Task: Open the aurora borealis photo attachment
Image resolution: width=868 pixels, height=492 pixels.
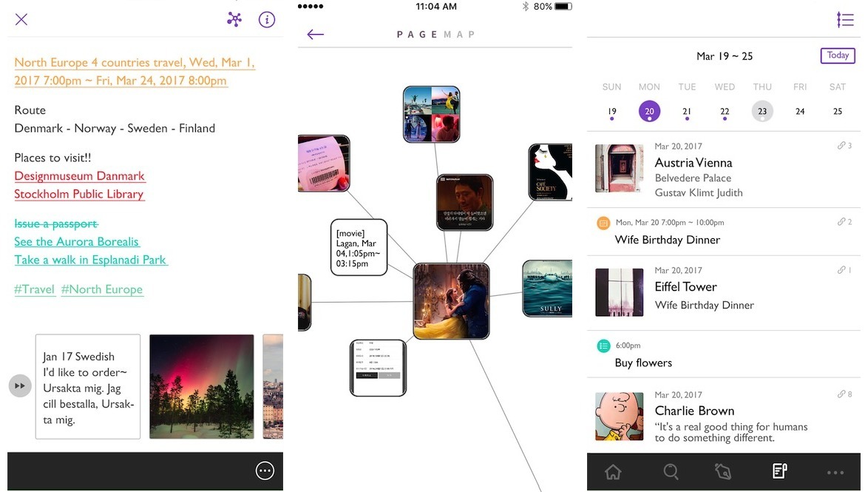Action: (202, 387)
